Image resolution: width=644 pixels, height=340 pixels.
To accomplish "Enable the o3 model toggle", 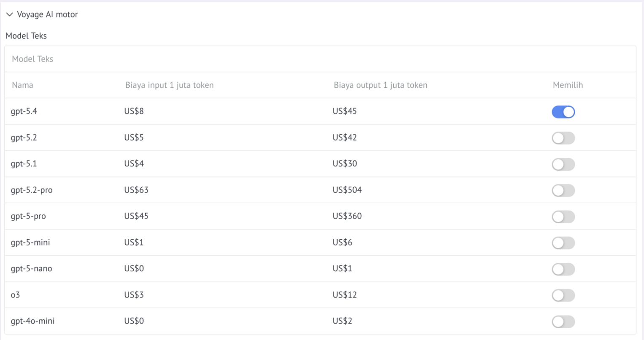I will point(563,295).
